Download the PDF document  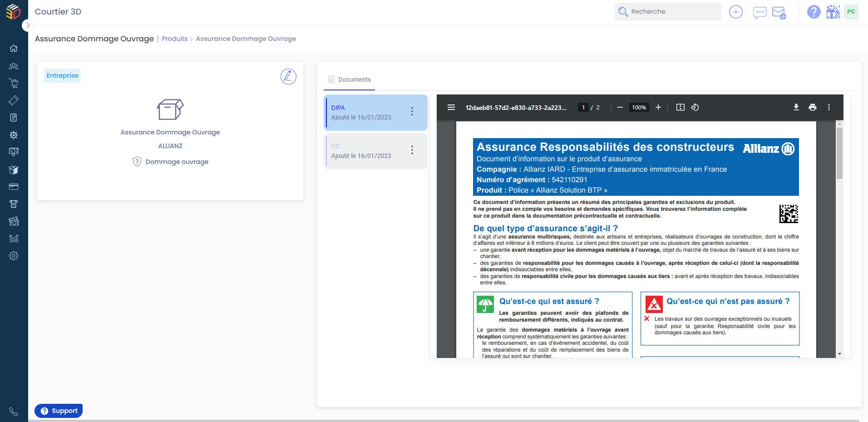pyautogui.click(x=796, y=107)
